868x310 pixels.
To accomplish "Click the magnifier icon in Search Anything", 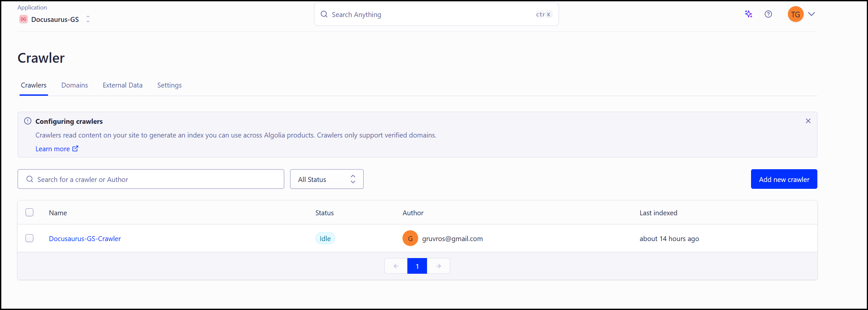I will [324, 14].
